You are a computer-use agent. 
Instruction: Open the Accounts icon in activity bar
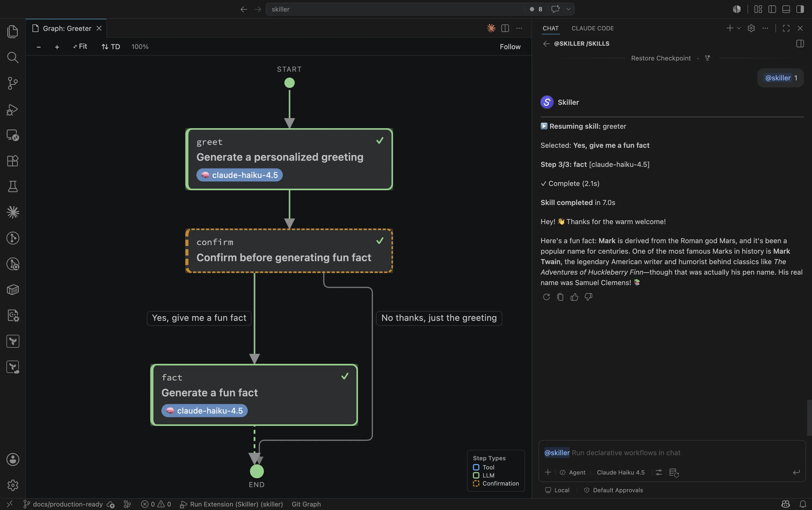tap(13, 459)
